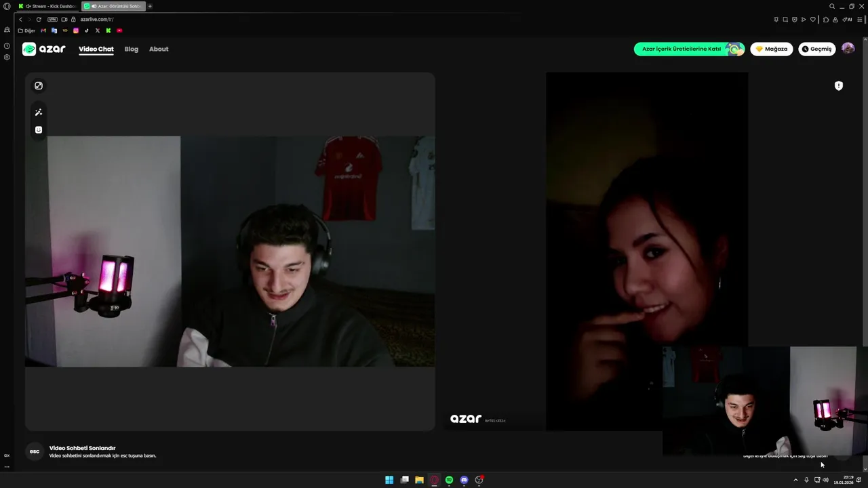Screen dimensions: 868x488
Task: Open sidebar history clock icon
Action: (x=7, y=46)
